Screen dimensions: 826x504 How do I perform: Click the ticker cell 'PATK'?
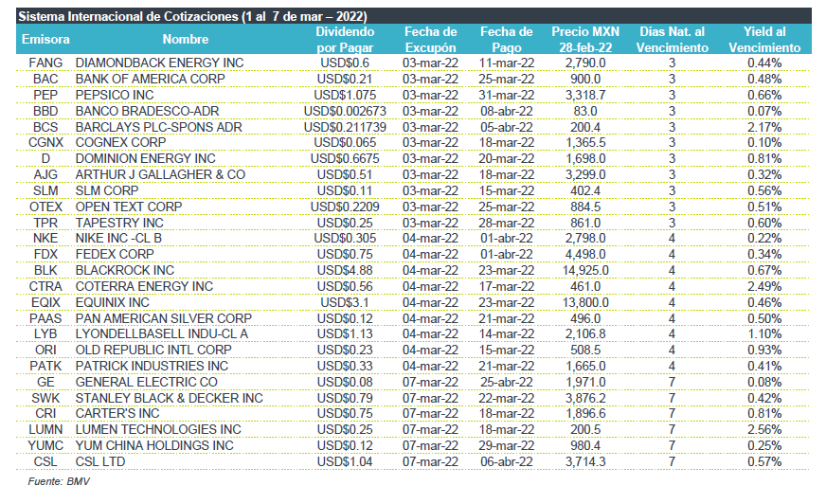click(x=45, y=367)
